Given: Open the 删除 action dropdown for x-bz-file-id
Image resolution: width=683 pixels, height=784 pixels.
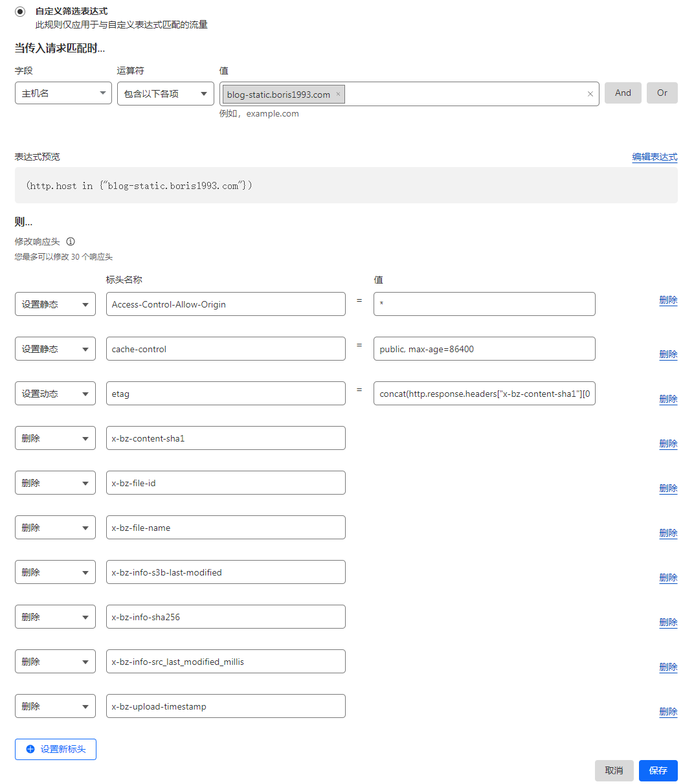Looking at the screenshot, I should [55, 483].
